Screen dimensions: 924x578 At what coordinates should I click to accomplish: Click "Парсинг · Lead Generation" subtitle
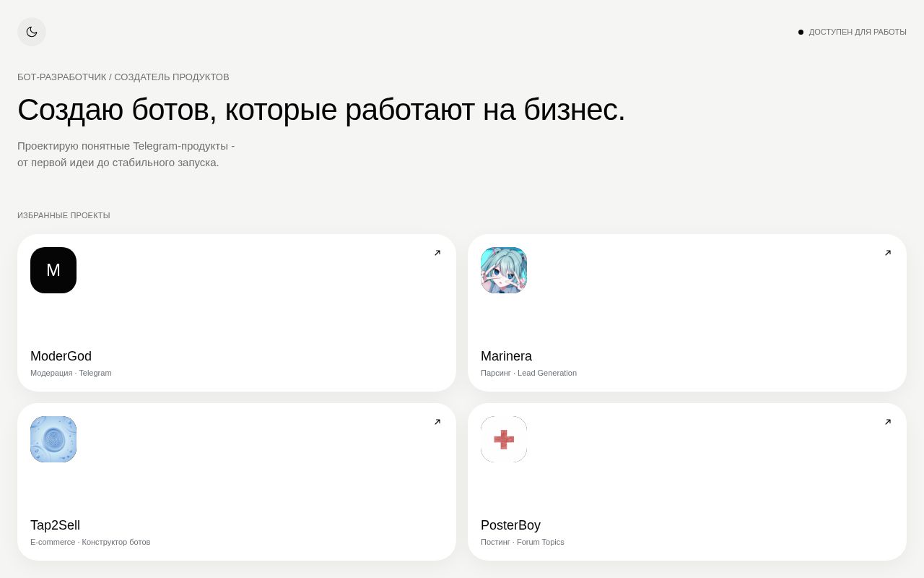(x=528, y=373)
